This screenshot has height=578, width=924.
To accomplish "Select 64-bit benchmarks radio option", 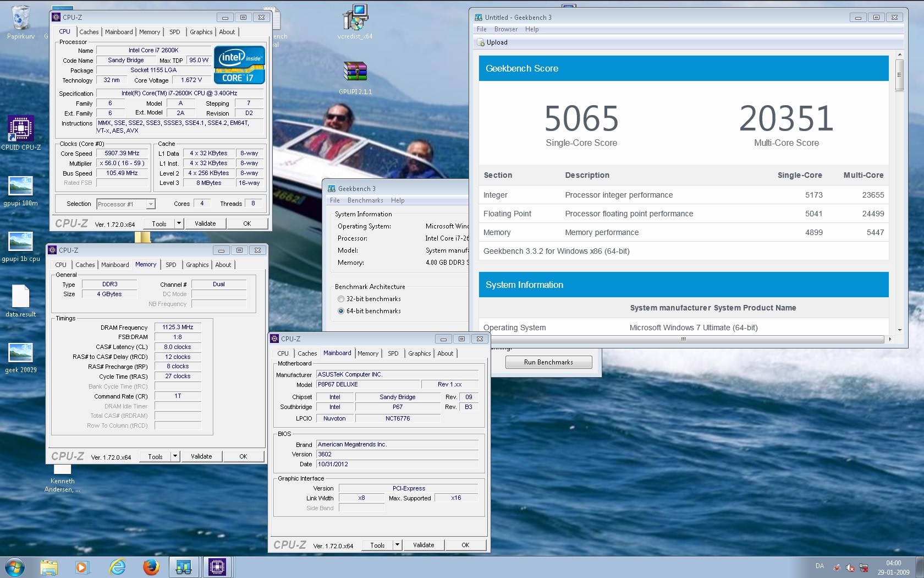I will point(341,311).
